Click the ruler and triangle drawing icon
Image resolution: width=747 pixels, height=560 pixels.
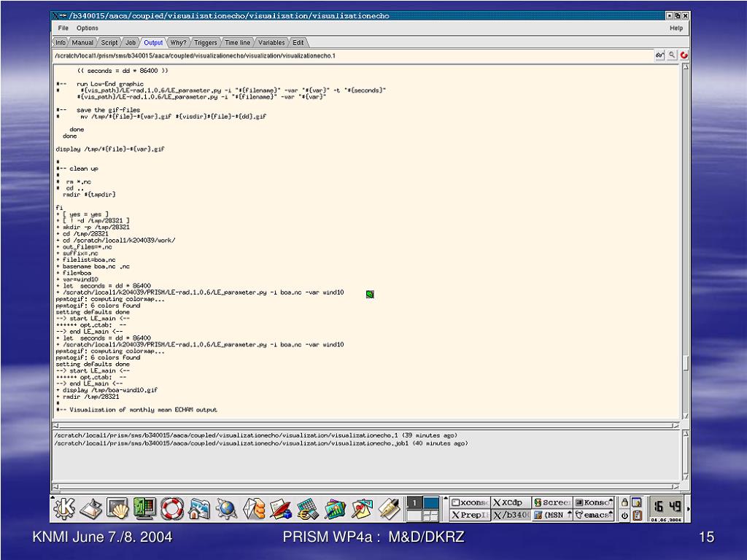[x=363, y=508]
